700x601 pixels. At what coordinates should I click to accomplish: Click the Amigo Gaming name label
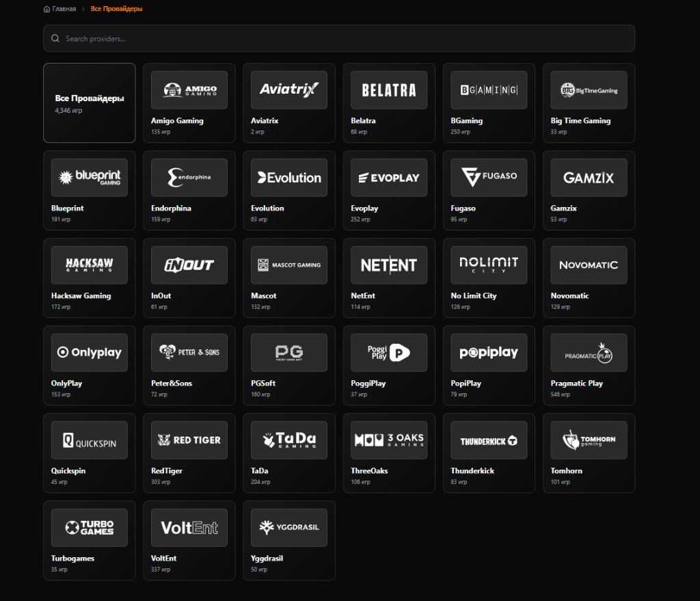pos(177,120)
